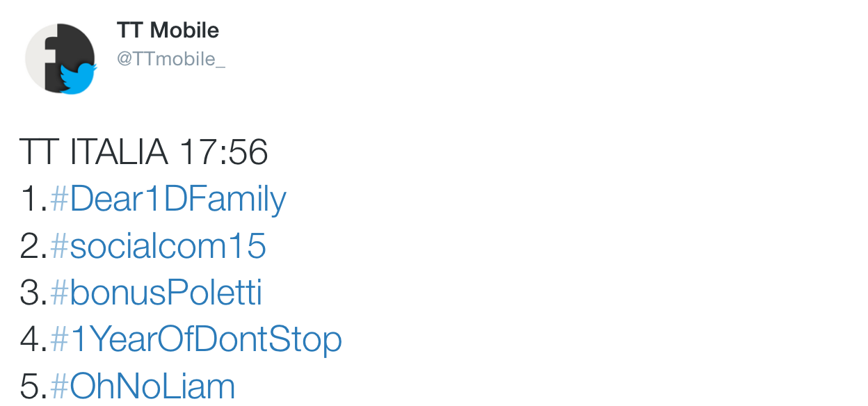Click the hash symbol of OhNoLiam
The width and height of the screenshot is (868, 406).
tap(59, 386)
